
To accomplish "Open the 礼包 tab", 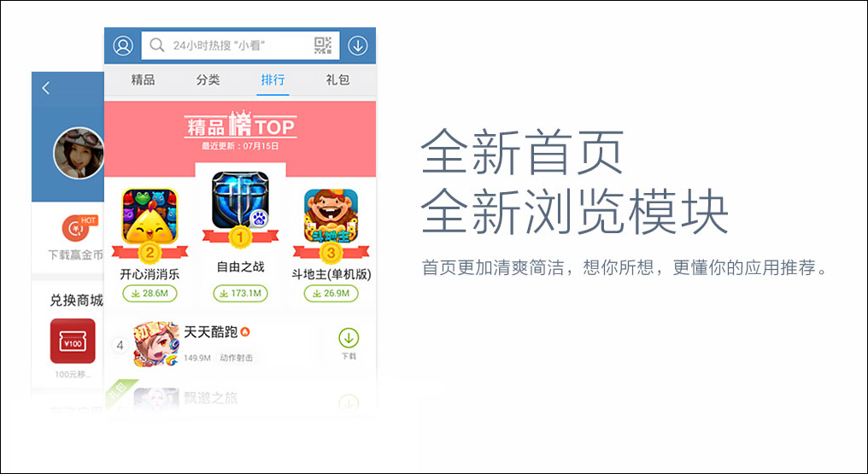I will (x=337, y=79).
